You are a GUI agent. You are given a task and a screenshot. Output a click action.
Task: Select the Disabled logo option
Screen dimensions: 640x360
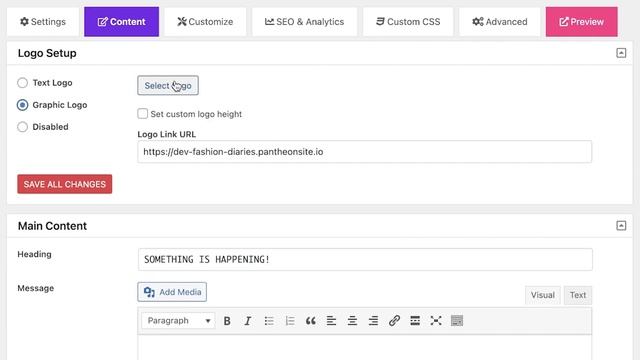(22, 127)
